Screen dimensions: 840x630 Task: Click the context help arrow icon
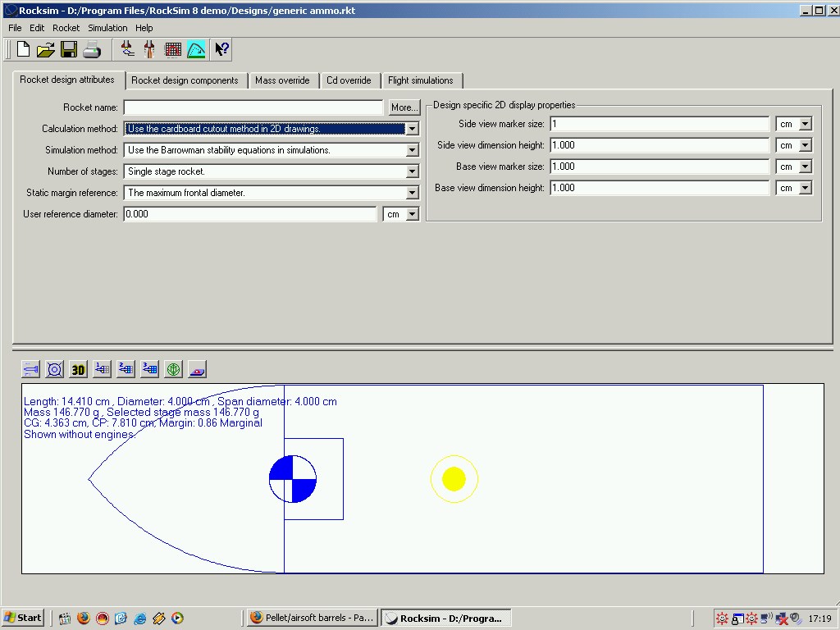221,49
